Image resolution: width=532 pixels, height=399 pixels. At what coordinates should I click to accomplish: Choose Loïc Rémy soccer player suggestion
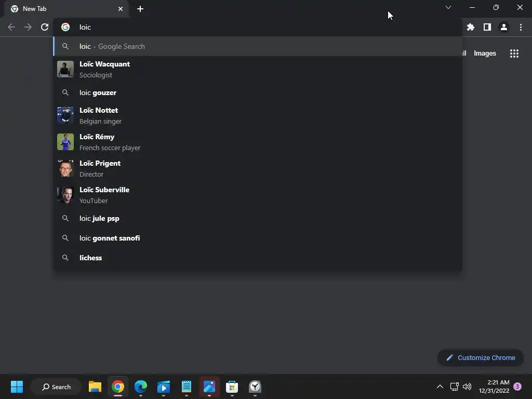pos(258,142)
